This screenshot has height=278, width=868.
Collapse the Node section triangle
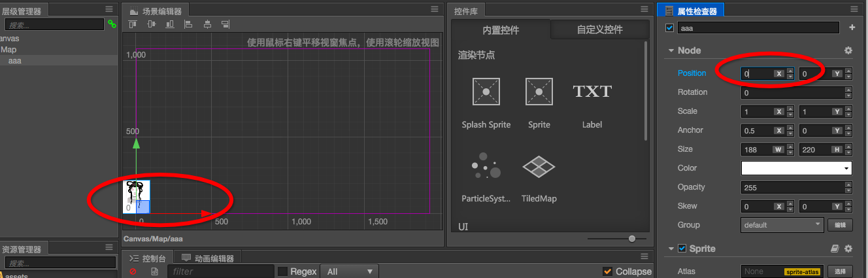[671, 51]
